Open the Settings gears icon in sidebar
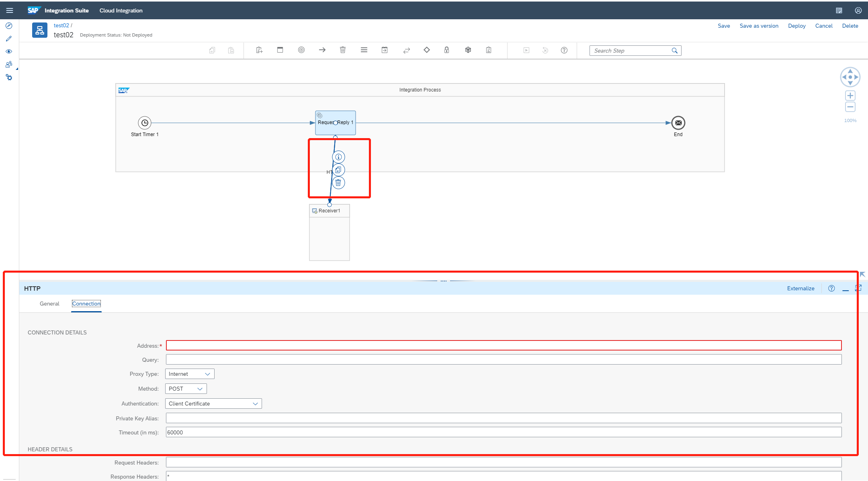 pyautogui.click(x=9, y=77)
